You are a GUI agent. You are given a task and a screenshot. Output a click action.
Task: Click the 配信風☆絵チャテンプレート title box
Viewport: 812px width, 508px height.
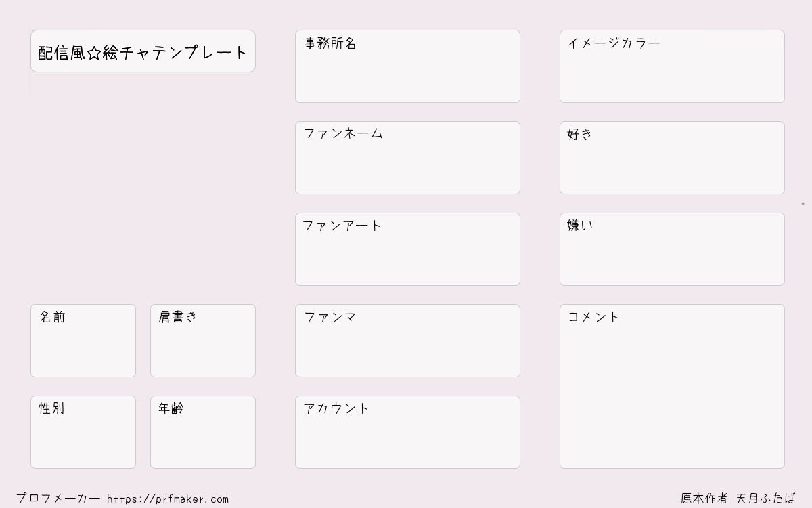click(x=143, y=51)
